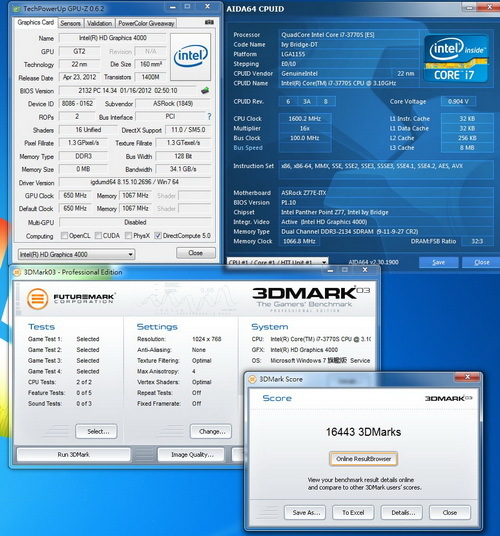
Task: Switch to the Sensors tab
Action: 70,23
